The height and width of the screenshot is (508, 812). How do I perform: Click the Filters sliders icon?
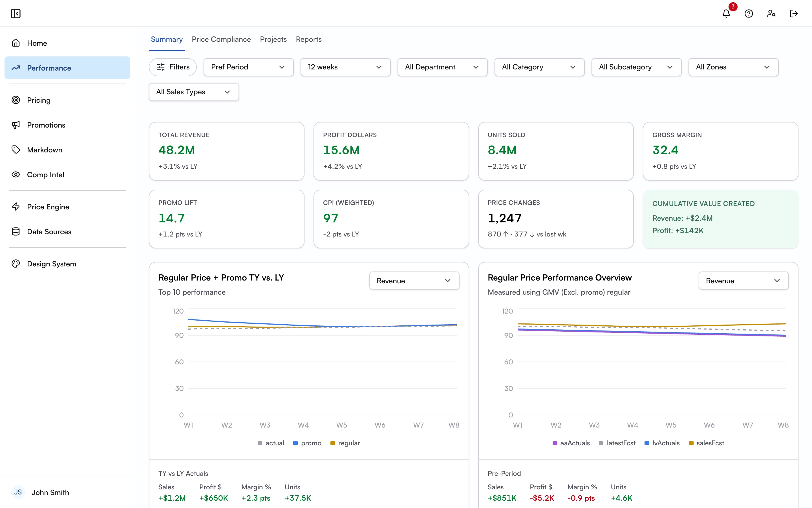pos(161,67)
